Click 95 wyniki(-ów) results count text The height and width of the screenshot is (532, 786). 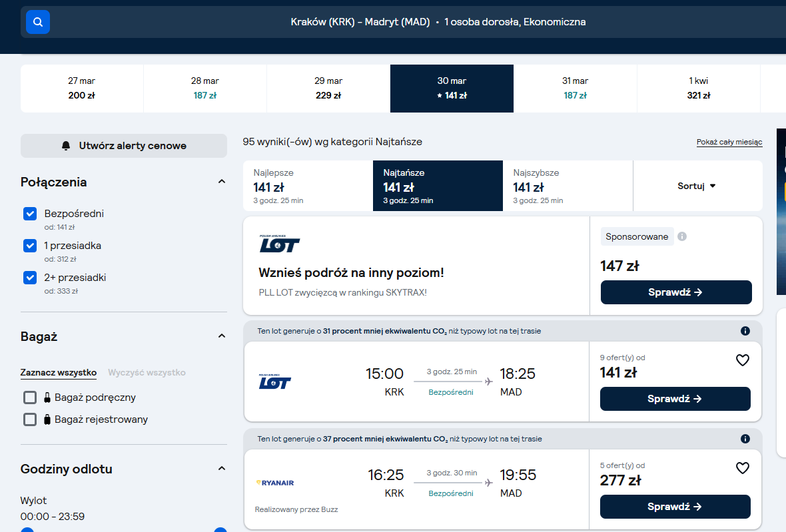coord(332,142)
